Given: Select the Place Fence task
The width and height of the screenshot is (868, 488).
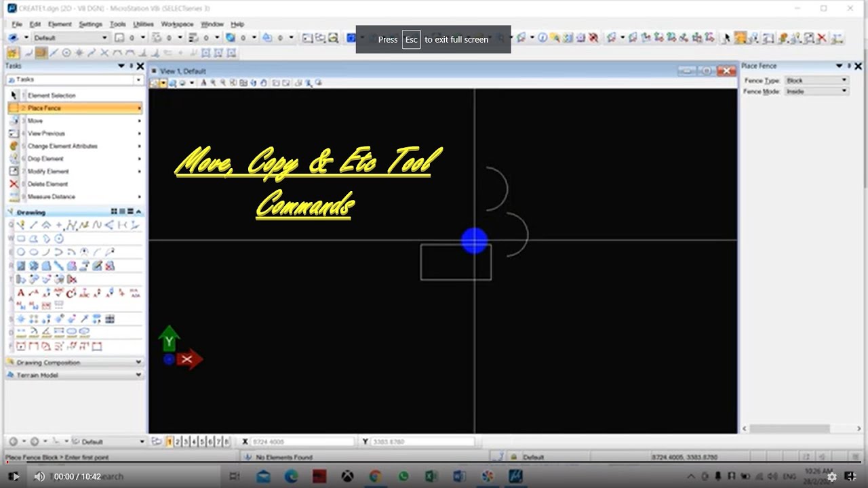Looking at the screenshot, I should pyautogui.click(x=75, y=108).
